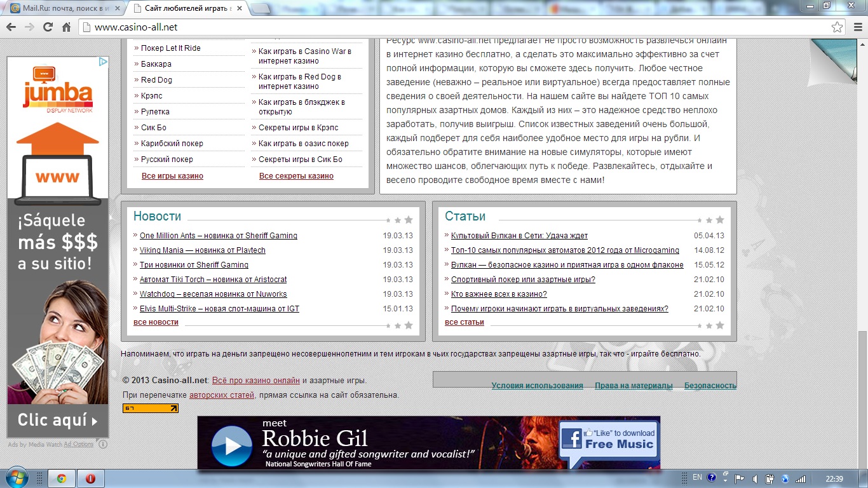This screenshot has height=488, width=868.
Task: Open the 'Крэпс' game link
Action: pos(152,96)
